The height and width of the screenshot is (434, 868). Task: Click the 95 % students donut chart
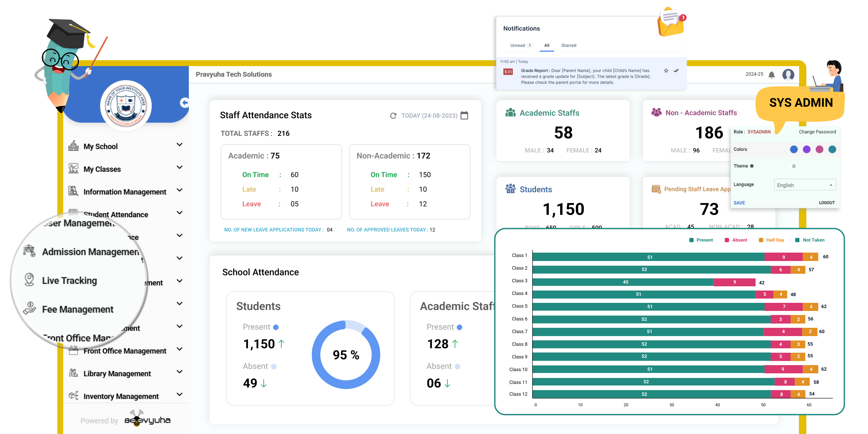pos(346,354)
